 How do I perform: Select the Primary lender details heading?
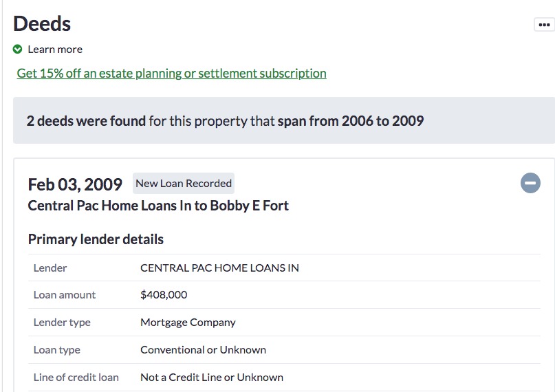(x=96, y=239)
